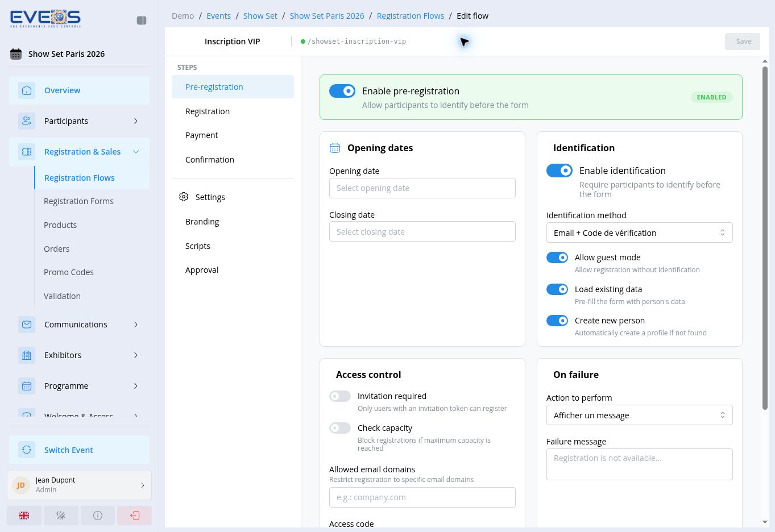The height and width of the screenshot is (532, 775).
Task: Click the green status dot before the URL slug
Action: click(x=303, y=41)
